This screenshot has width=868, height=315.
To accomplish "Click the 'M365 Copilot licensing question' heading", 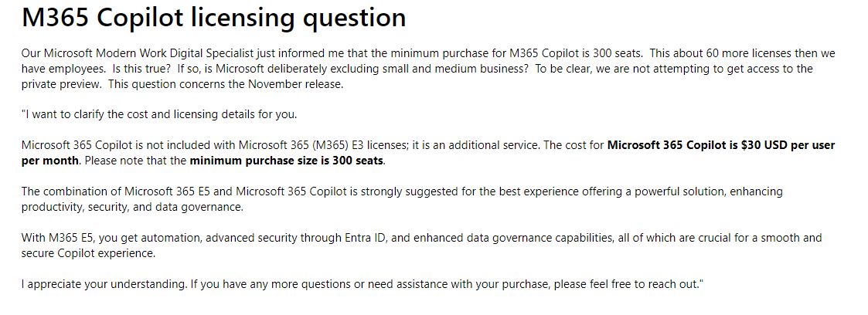I will pos(213,17).
